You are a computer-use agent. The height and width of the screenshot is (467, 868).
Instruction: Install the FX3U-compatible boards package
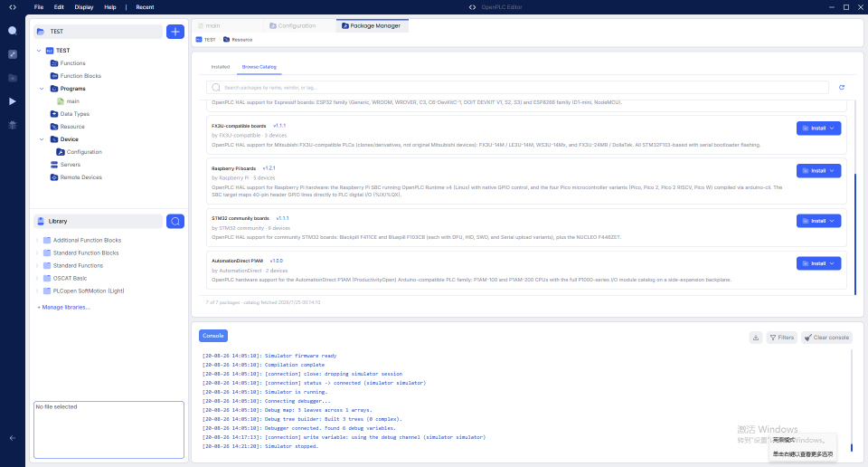[x=819, y=129]
